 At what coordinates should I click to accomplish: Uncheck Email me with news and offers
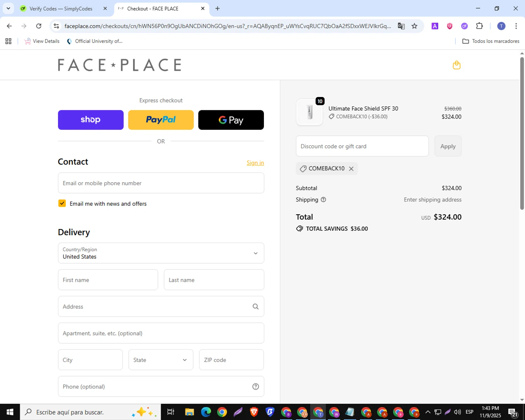point(62,203)
